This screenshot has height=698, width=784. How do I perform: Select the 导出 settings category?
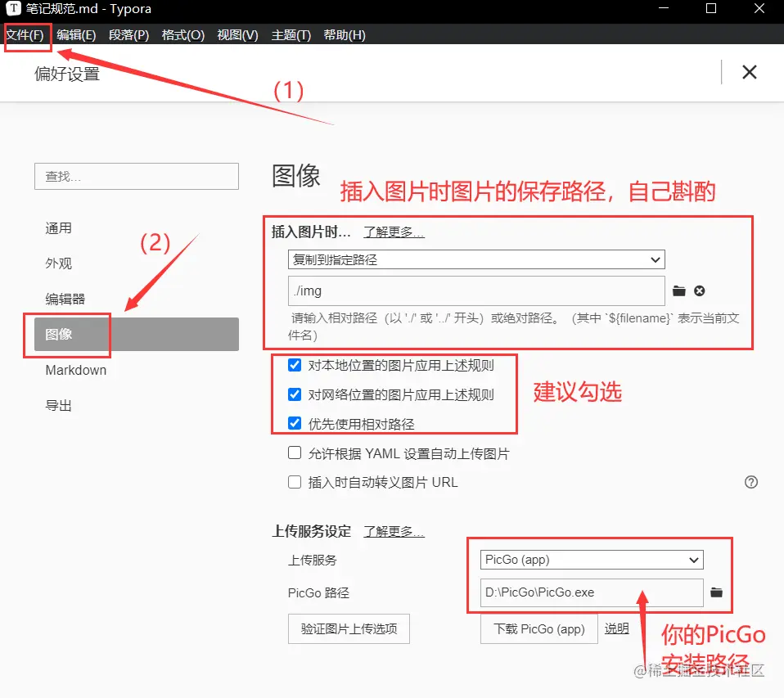58,406
